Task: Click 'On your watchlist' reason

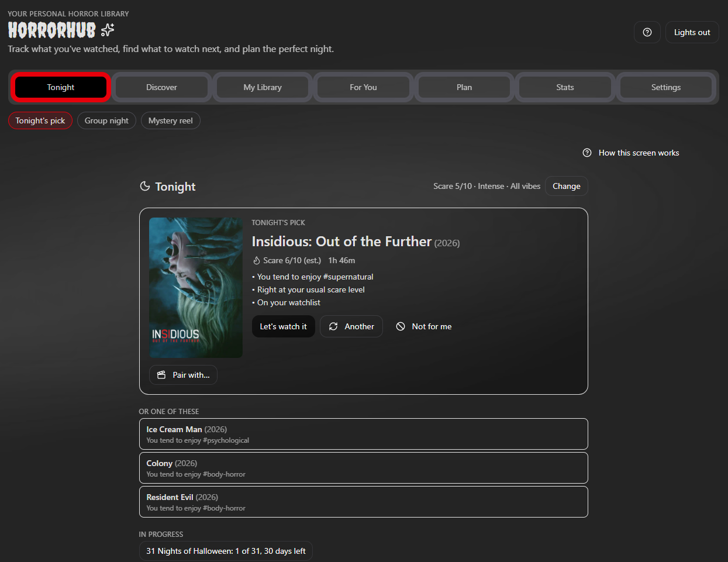Action: point(289,302)
